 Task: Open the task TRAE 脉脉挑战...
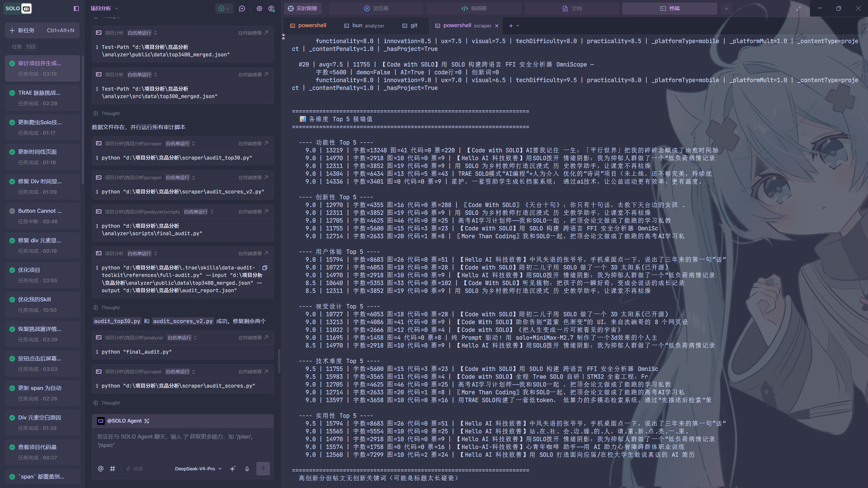(x=42, y=98)
